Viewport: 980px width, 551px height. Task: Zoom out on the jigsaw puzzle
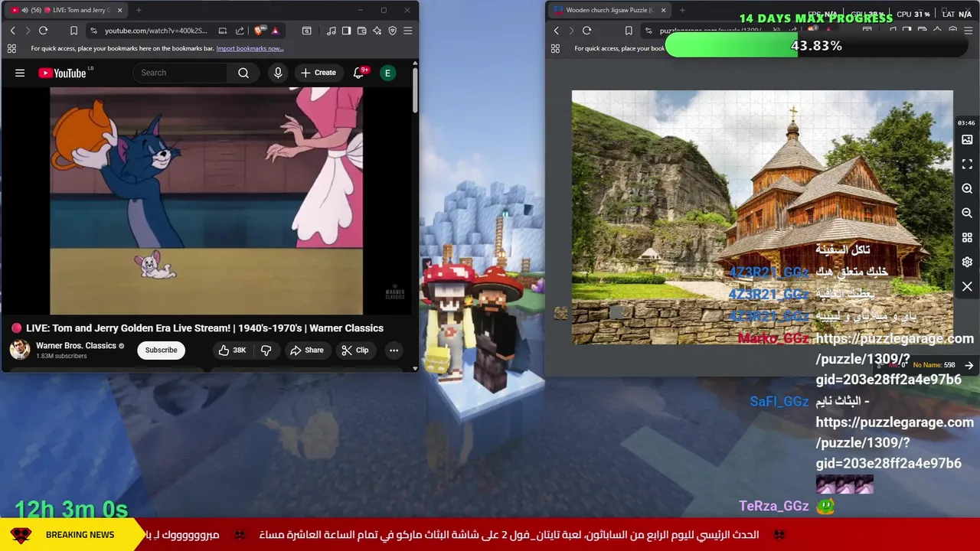point(967,214)
